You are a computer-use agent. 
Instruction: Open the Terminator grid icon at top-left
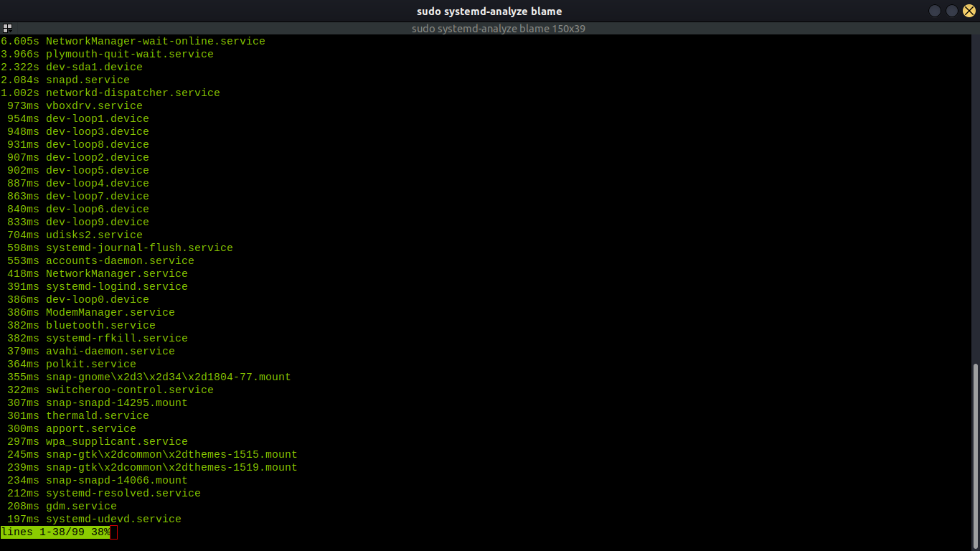click(x=7, y=29)
